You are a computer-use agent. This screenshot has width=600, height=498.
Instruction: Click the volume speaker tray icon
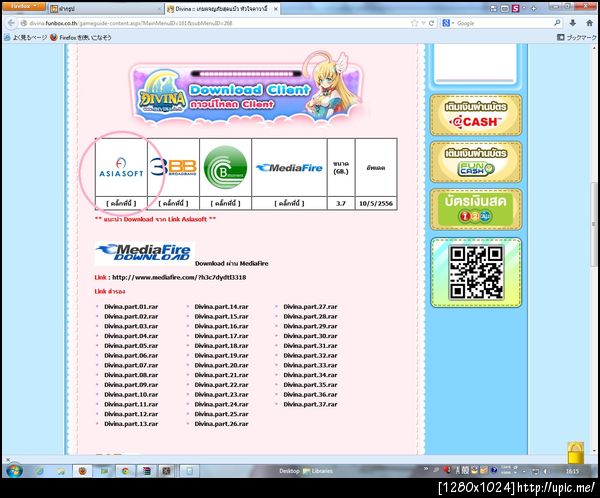click(x=546, y=471)
